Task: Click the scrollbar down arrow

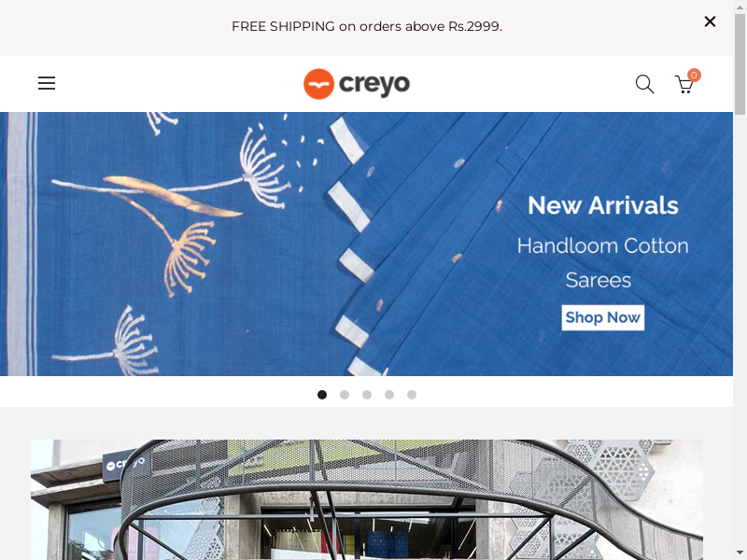Action: pos(740,553)
